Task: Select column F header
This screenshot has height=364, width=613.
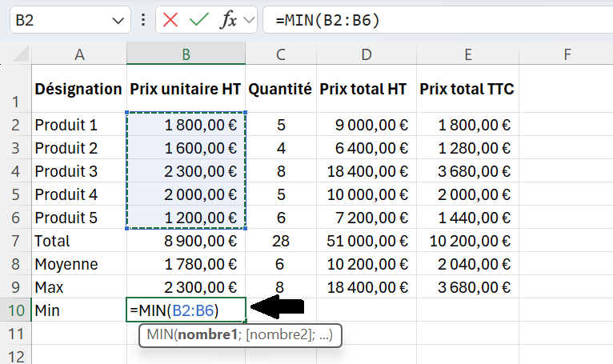Action: coord(567,54)
